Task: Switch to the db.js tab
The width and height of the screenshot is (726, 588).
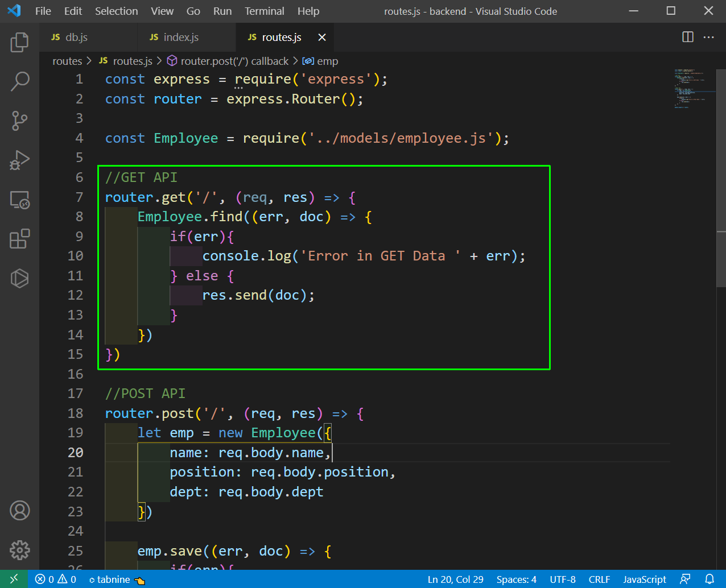Action: (x=88, y=37)
